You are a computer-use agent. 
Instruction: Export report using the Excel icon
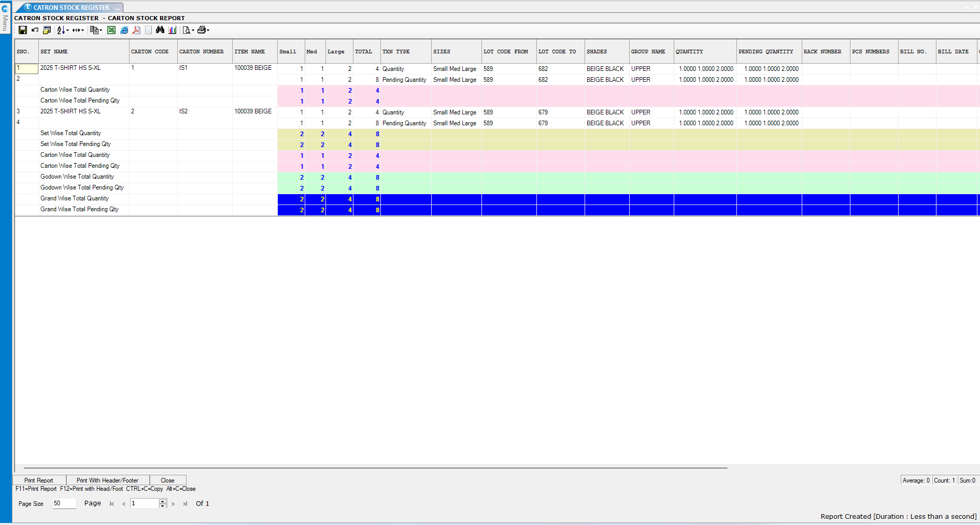(111, 30)
